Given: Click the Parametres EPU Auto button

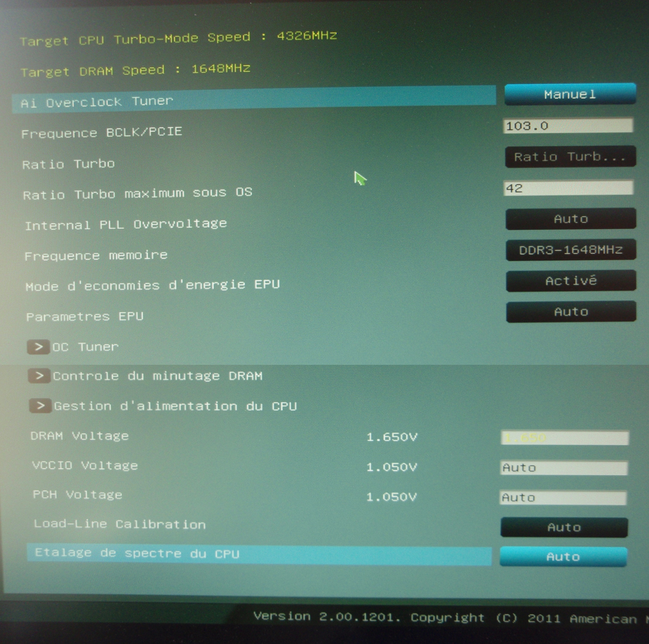Looking at the screenshot, I should coord(570,312).
